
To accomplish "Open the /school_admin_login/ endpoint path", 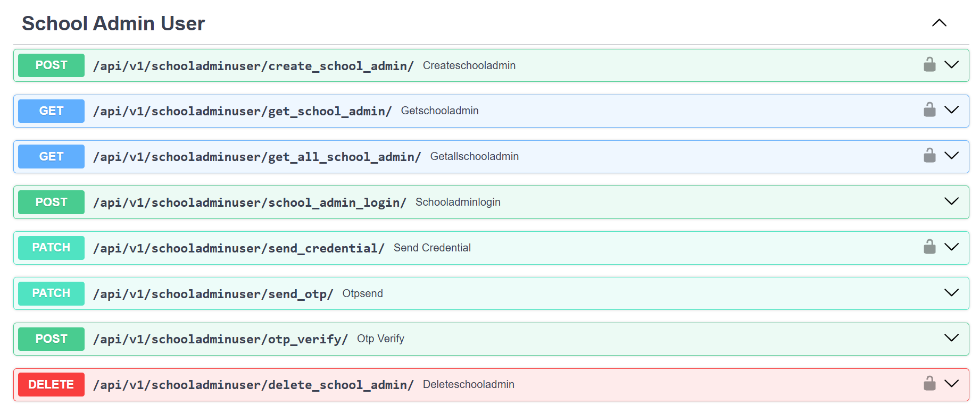I will point(250,203).
